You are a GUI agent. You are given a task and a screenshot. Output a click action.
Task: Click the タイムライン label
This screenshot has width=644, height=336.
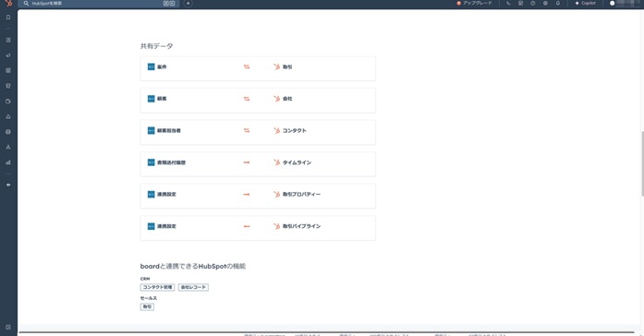(297, 162)
